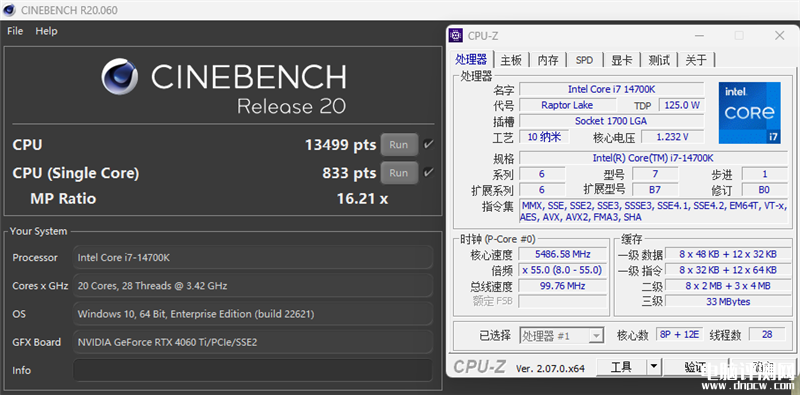Click the 二级 cache value 8 x 2 MB + 3 x 4 MB
Screen dimensions: 800x395
pos(728,286)
